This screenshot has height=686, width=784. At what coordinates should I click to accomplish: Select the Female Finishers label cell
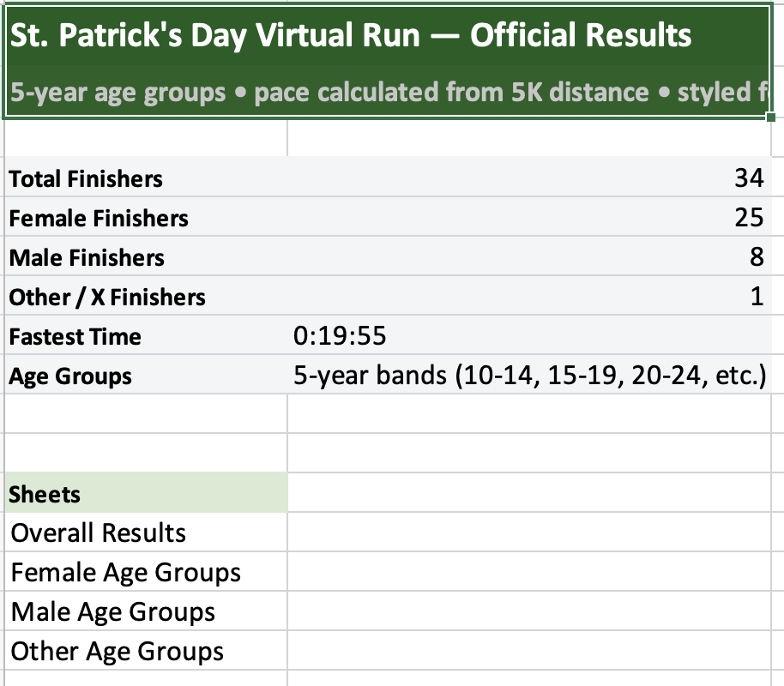click(99, 218)
